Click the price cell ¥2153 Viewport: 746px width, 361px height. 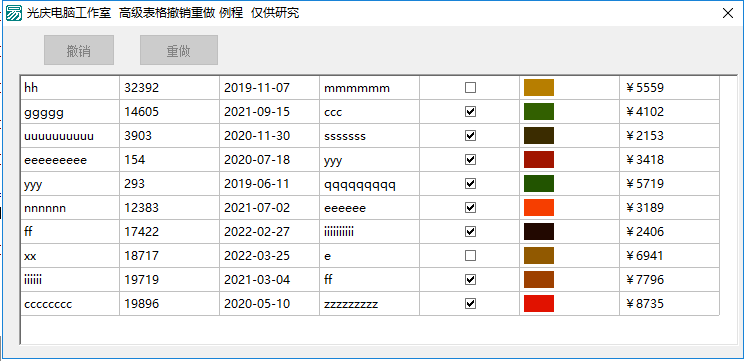pos(669,136)
